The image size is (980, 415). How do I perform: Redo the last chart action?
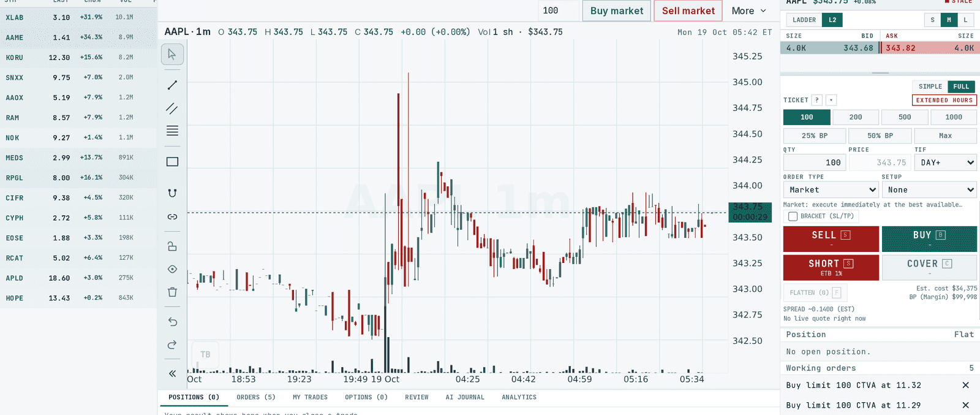click(172, 345)
